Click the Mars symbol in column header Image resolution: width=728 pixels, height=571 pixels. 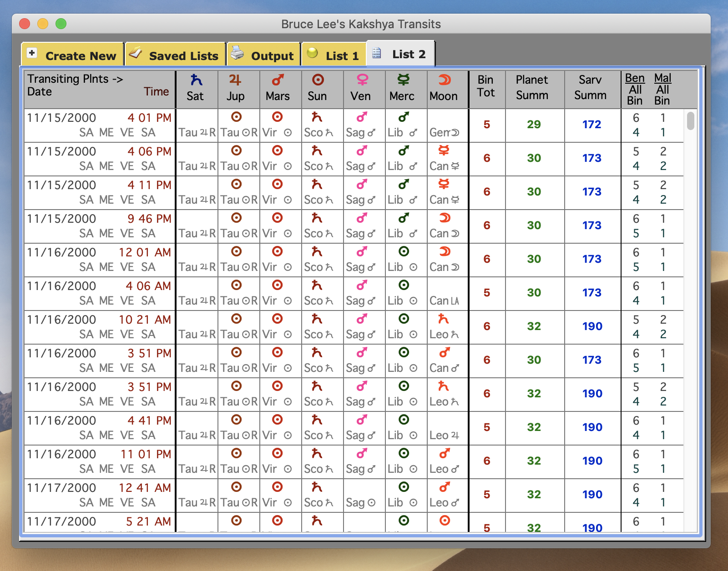[278, 80]
